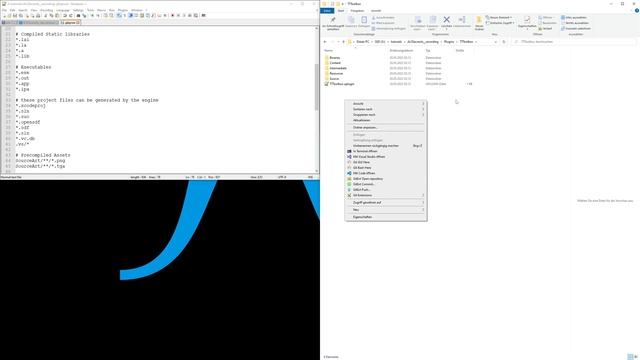640x360 pixels.
Task: Click Explorer back navigation arrow
Action: [x=325, y=42]
